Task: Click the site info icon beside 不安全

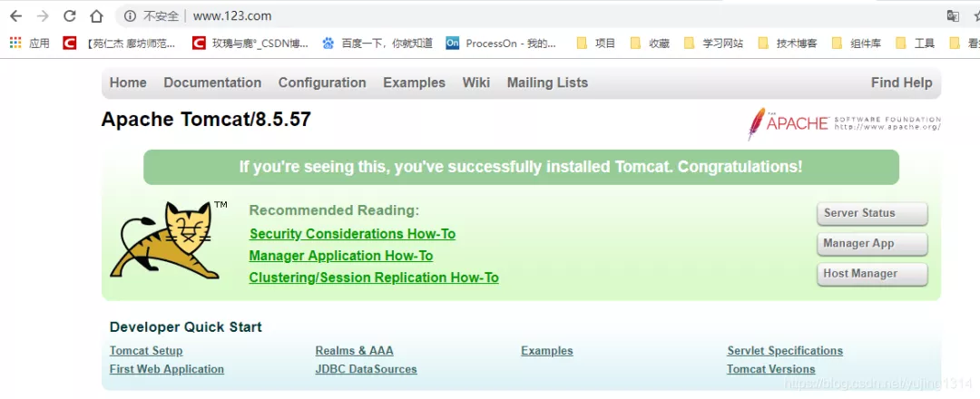Action: [x=130, y=16]
